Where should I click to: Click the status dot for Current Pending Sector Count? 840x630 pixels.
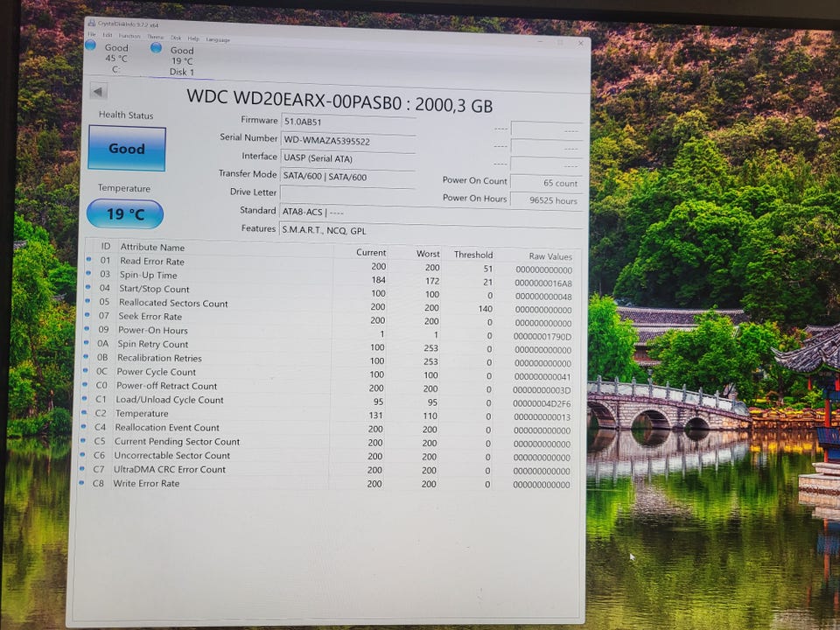tap(82, 440)
